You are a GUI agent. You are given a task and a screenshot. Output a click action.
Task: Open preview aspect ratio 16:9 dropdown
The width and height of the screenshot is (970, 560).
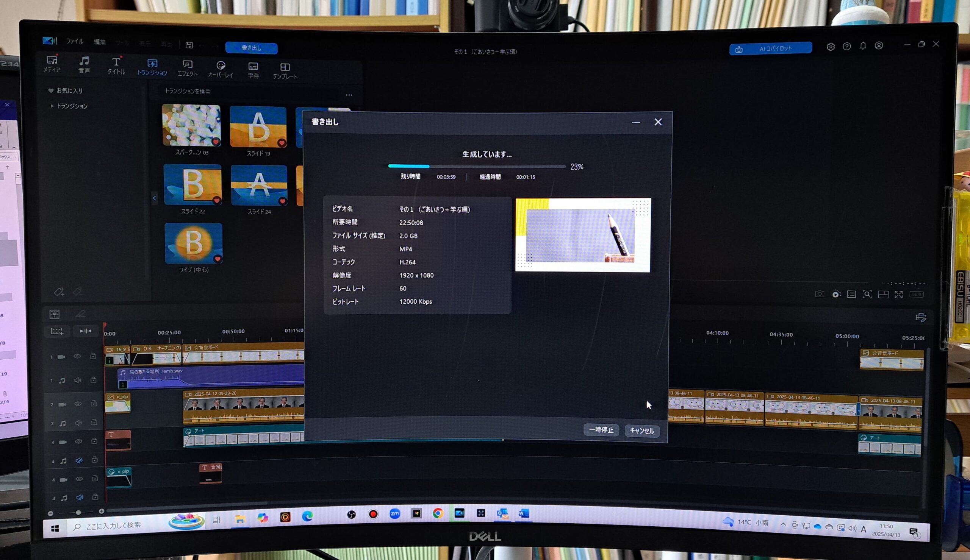[x=916, y=294]
